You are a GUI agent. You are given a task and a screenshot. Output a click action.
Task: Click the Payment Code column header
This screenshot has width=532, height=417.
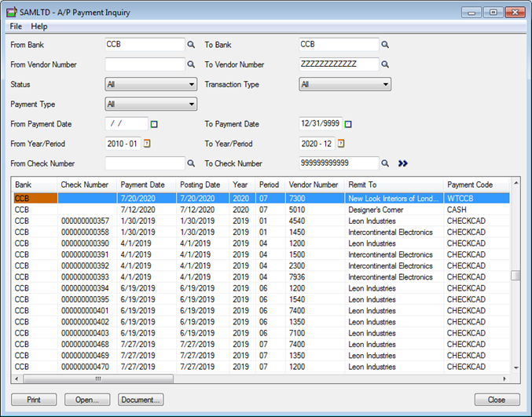pos(476,185)
